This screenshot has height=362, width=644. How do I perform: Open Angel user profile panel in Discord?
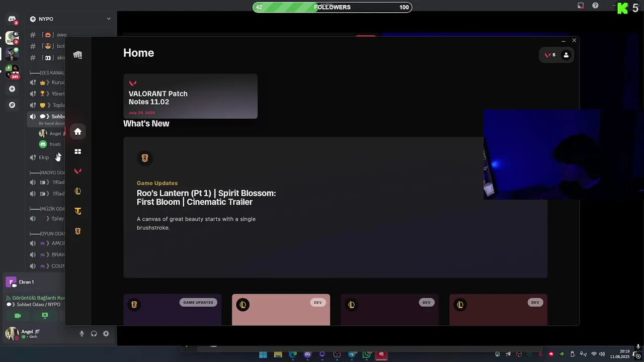pyautogui.click(x=23, y=334)
